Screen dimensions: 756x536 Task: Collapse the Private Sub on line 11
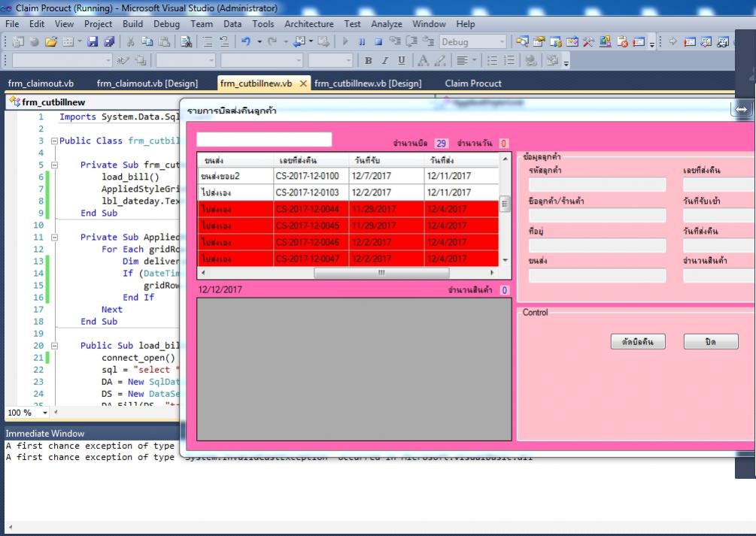tap(54, 237)
